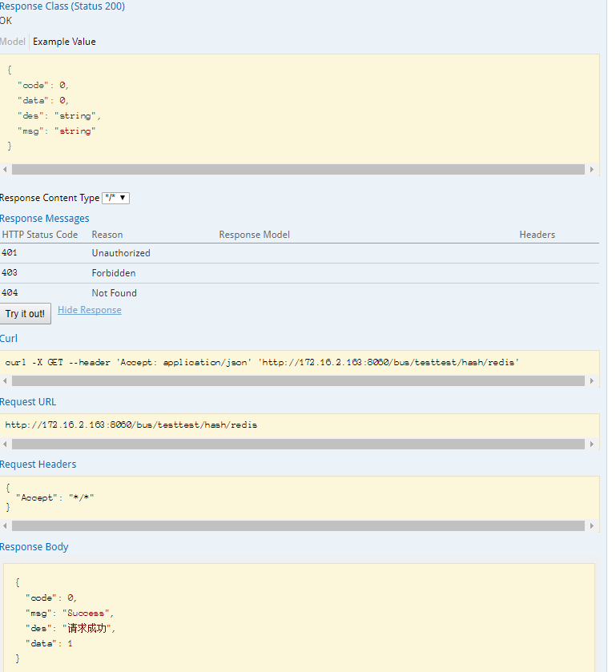Screen dimensions: 616x672
Task: Click left scroll arrow under Curl command
Action: tap(5, 381)
